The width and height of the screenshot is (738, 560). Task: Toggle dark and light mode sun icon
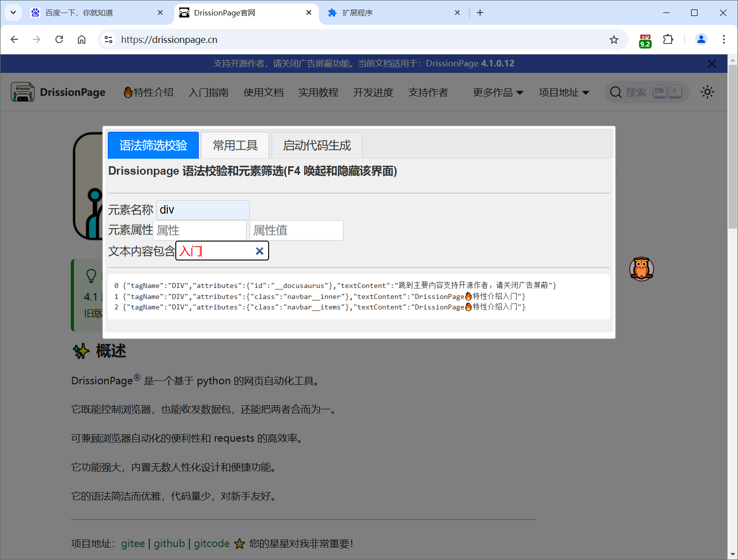click(707, 92)
